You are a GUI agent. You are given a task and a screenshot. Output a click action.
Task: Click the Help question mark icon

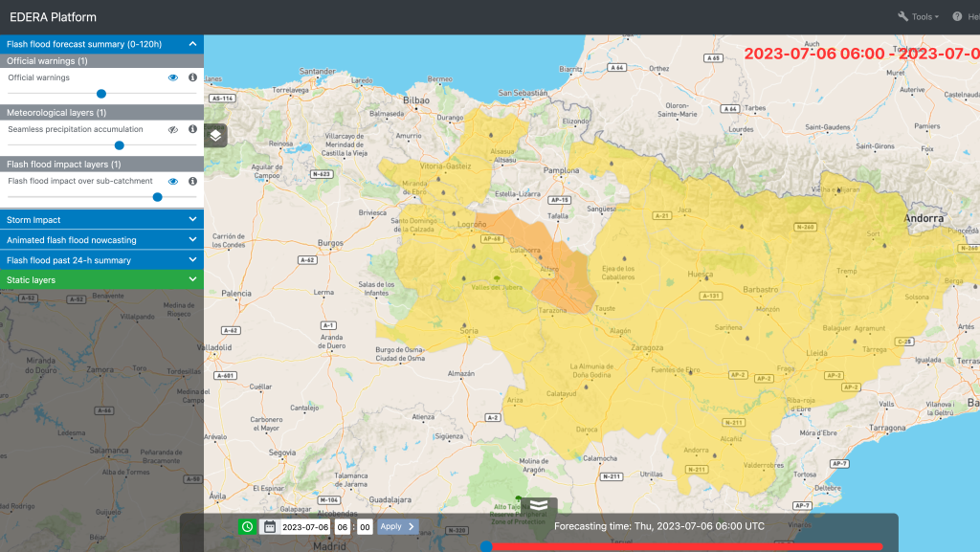tap(957, 16)
